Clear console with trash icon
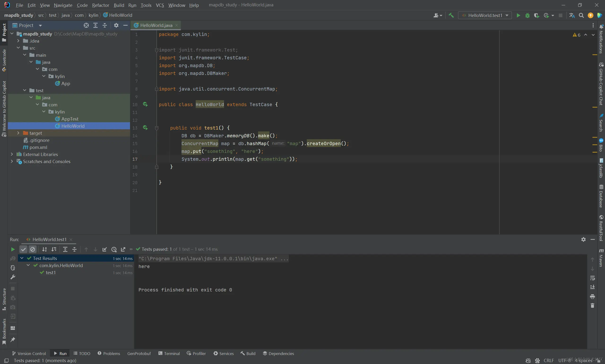Image resolution: width=605 pixels, height=364 pixels. [x=592, y=306]
